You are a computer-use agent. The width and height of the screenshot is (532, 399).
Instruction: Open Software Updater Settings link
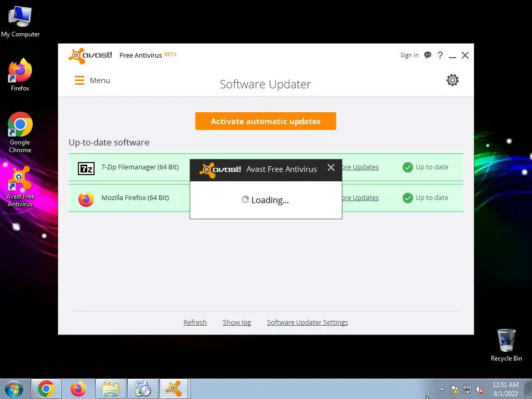point(308,322)
